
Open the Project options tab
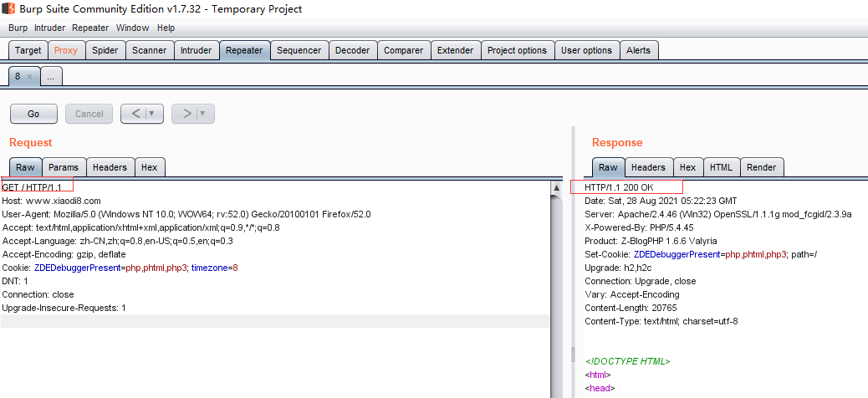pos(517,50)
